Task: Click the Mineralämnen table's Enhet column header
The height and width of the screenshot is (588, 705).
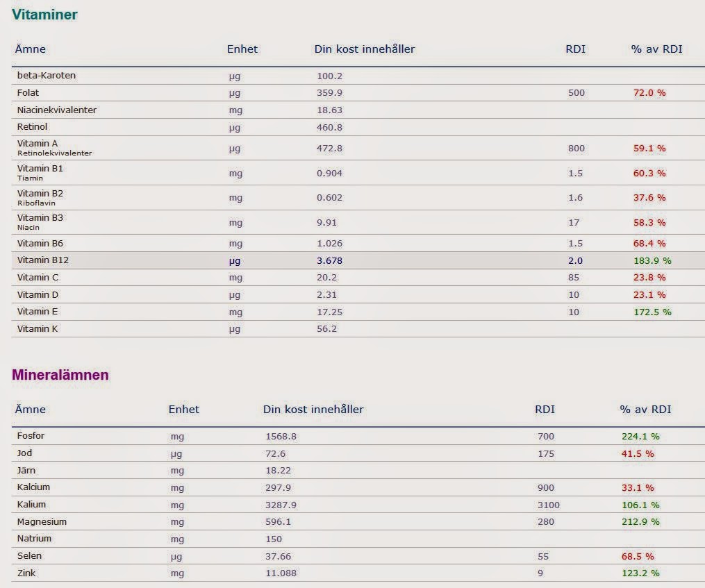Action: point(184,409)
